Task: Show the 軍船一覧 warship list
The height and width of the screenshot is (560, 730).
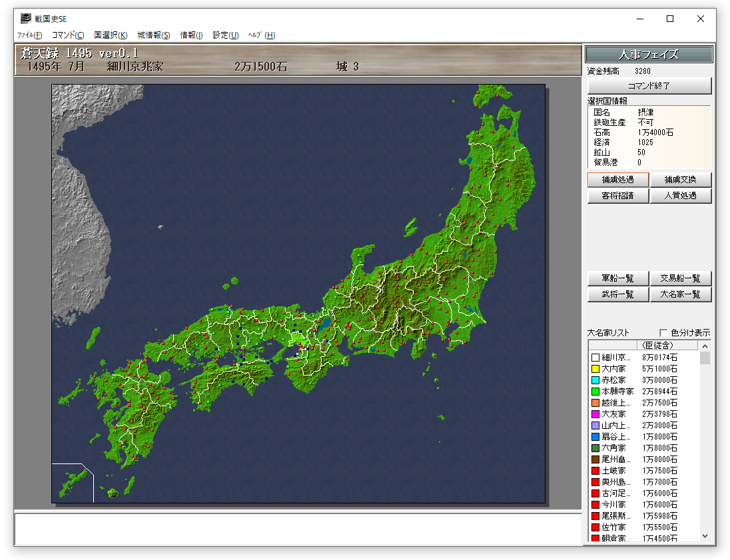Action: (x=617, y=278)
